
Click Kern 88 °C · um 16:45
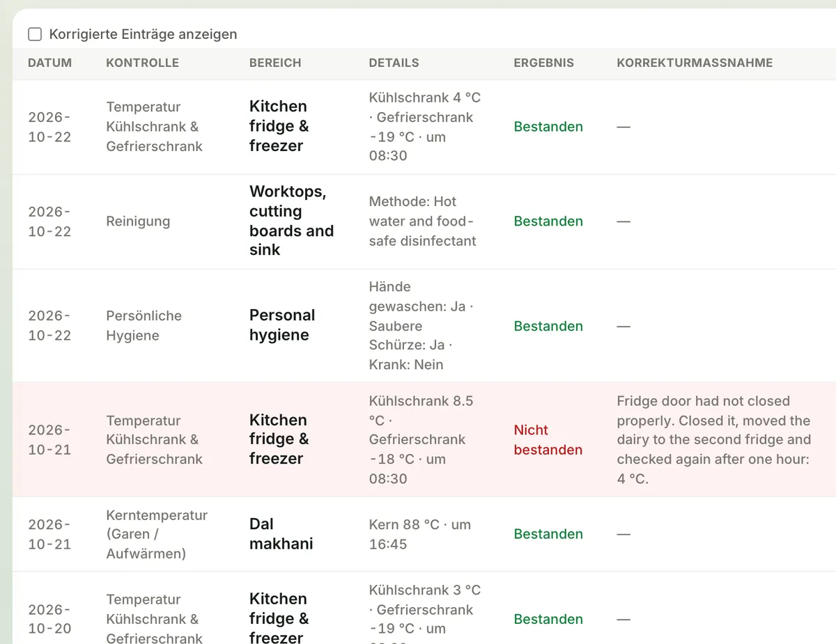point(419,535)
